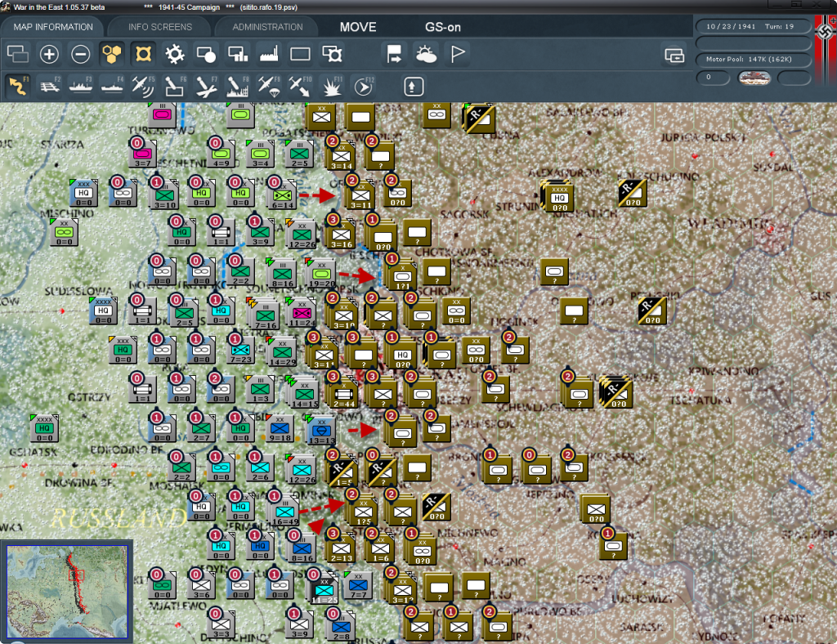Image resolution: width=837 pixels, height=644 pixels.
Task: Select the Soviet HQ stack near Alexandrow
Action: (557, 196)
